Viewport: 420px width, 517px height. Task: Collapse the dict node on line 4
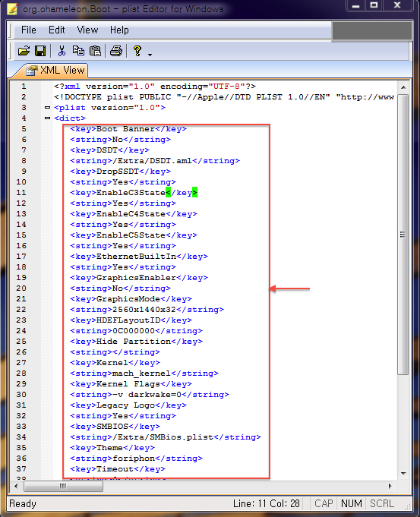click(x=48, y=118)
